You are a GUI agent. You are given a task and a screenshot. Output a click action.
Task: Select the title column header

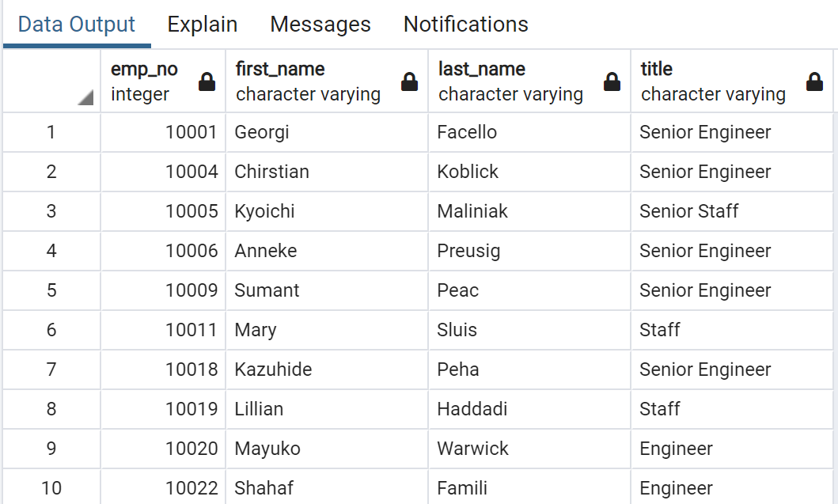657,79
